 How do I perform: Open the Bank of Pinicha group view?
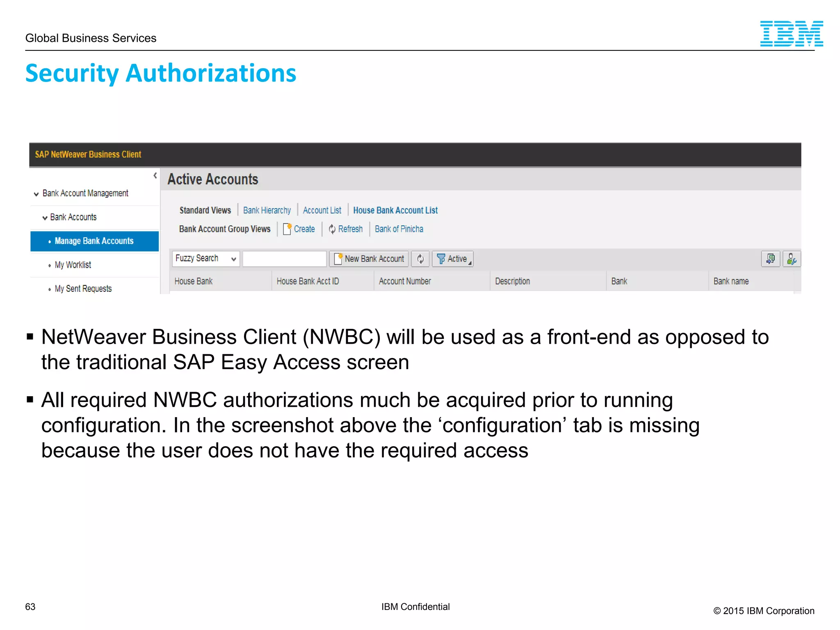tap(399, 229)
